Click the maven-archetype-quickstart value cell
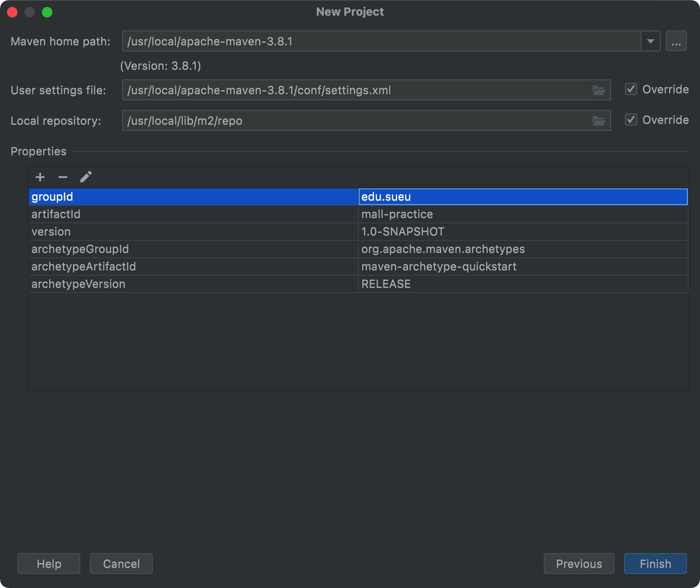The width and height of the screenshot is (700, 588). click(523, 267)
